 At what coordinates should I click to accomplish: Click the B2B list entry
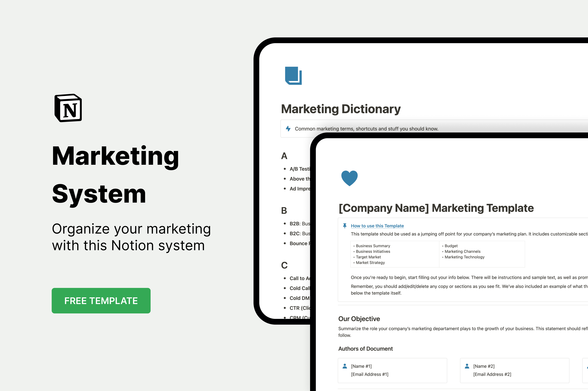click(x=300, y=224)
